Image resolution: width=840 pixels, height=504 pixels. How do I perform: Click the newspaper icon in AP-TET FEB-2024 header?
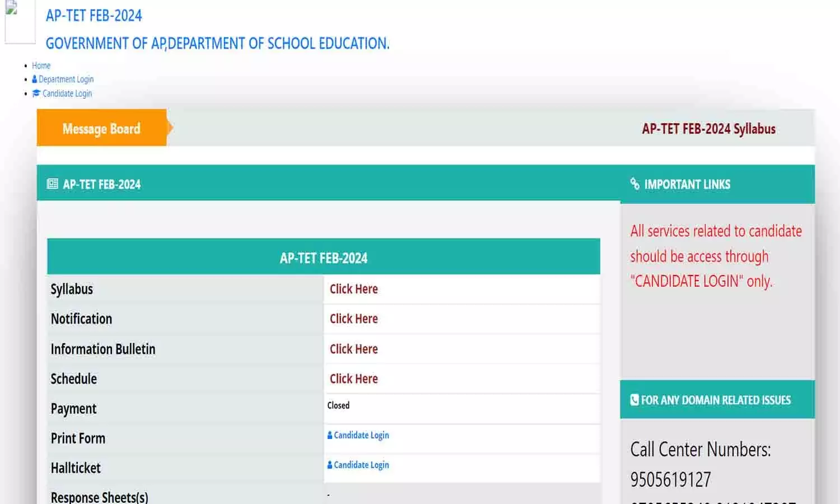point(52,184)
